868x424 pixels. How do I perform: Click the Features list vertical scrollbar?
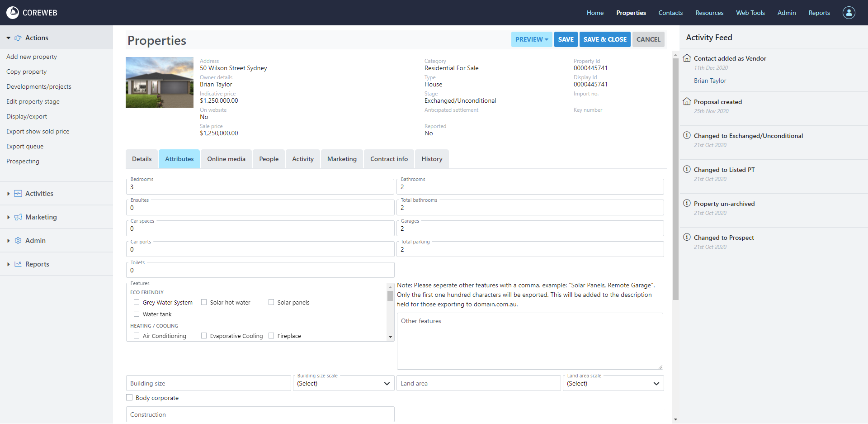tap(390, 312)
